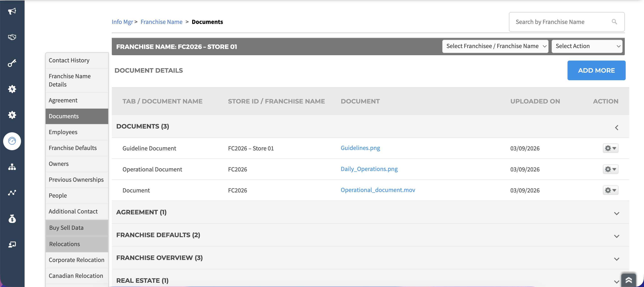
Task: Open the handshake icon module
Action: 12,37
